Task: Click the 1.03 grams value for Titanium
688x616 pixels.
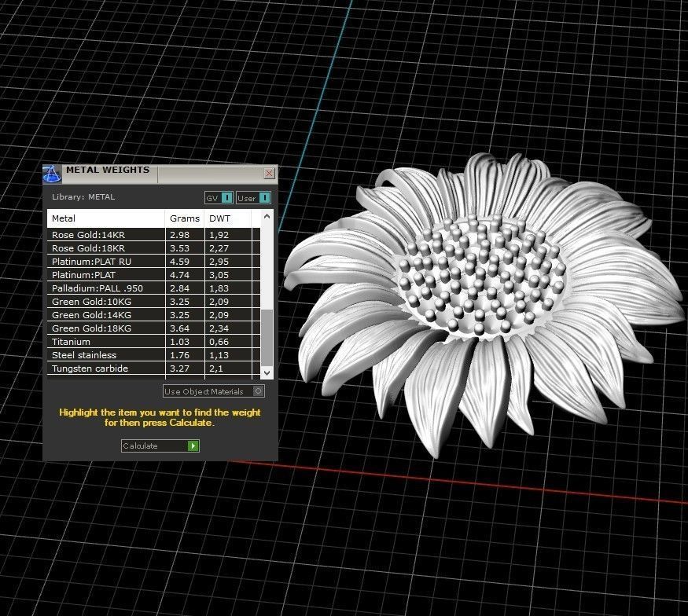Action: [179, 342]
